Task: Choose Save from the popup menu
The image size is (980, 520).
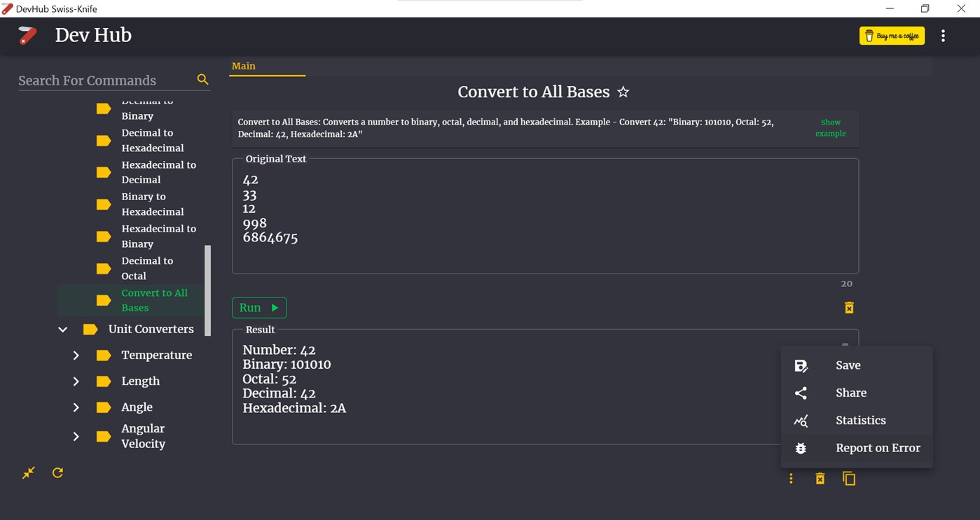Action: [848, 365]
